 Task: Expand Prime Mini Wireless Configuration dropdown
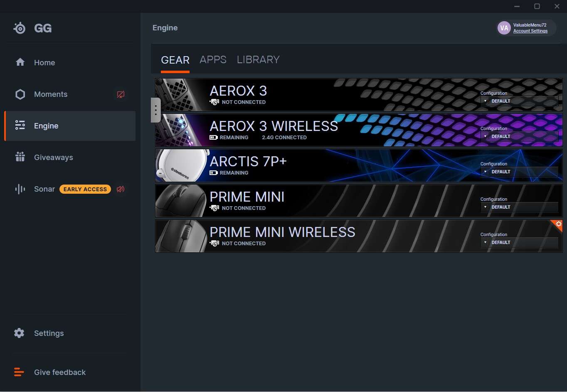click(519, 242)
